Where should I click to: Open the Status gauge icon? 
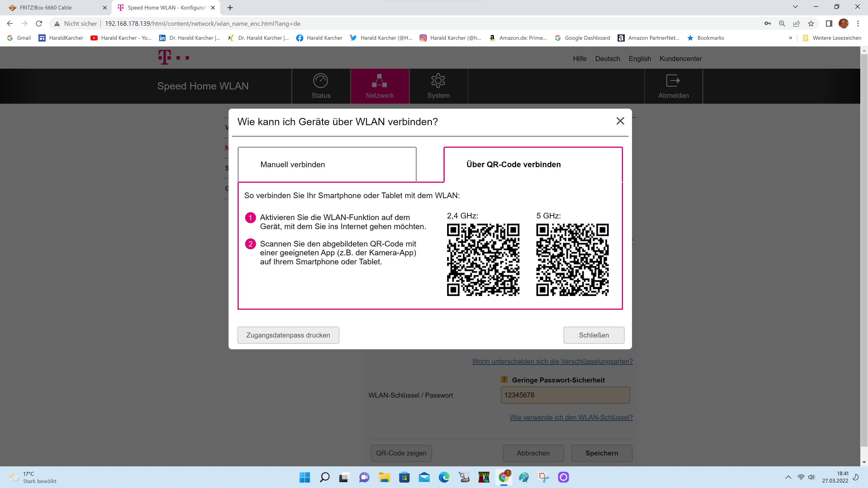click(x=321, y=81)
